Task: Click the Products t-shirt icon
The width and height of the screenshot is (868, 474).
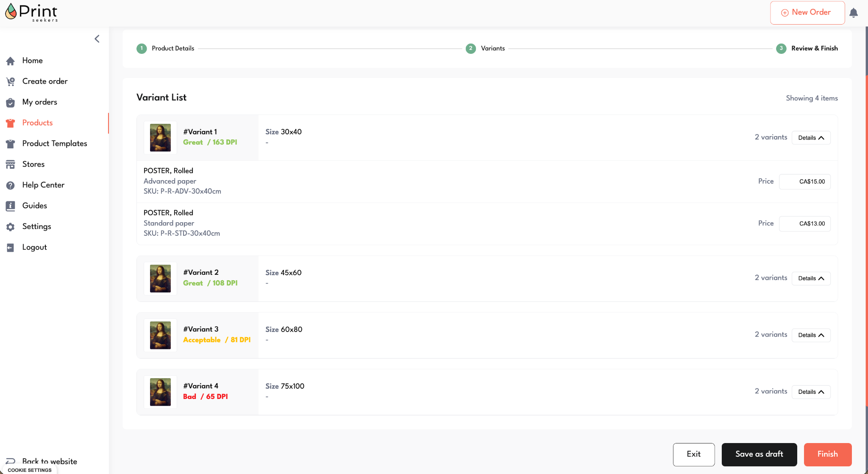Action: [11, 123]
